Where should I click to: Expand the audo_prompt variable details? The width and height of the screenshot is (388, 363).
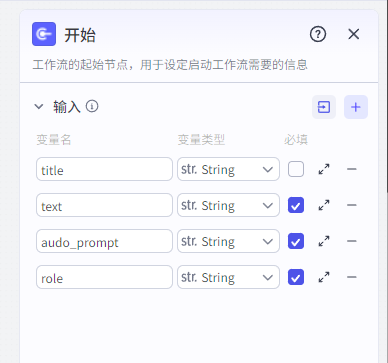click(x=324, y=241)
